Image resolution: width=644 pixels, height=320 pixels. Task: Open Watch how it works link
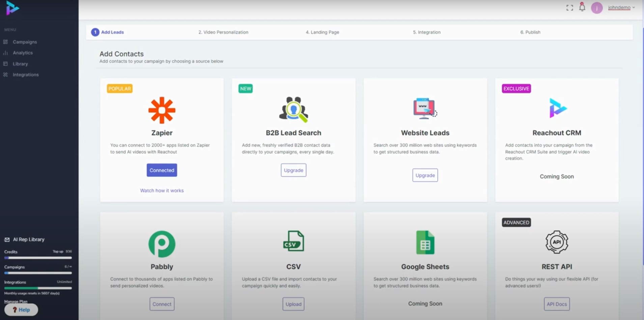tap(162, 191)
